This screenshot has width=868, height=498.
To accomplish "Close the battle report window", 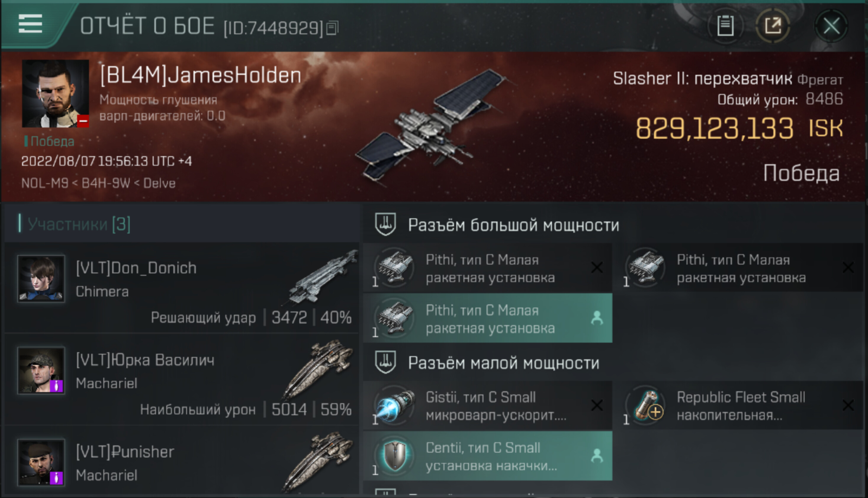I will point(831,26).
